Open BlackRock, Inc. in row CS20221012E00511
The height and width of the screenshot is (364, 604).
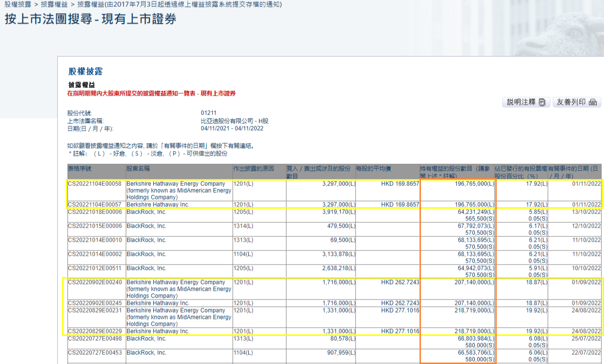(x=146, y=268)
